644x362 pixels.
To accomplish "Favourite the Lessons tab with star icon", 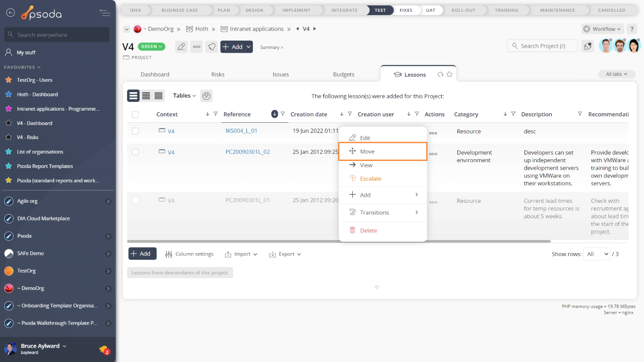I will [449, 75].
